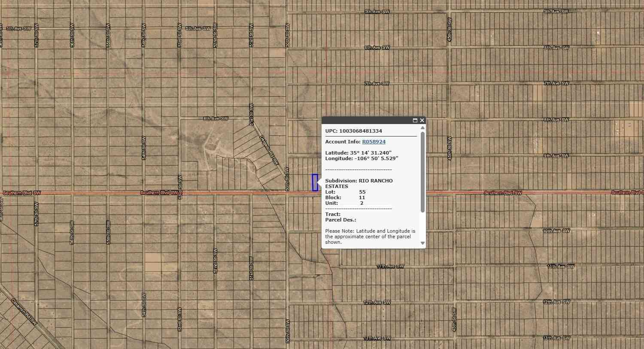Click the popup vertical scrollbar thumb

(422, 172)
